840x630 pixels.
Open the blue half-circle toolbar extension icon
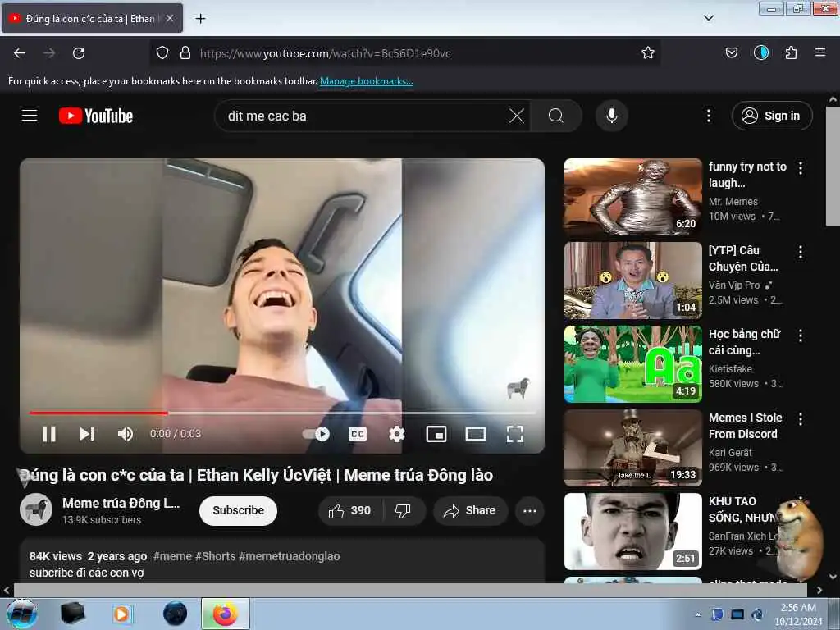[760, 52]
